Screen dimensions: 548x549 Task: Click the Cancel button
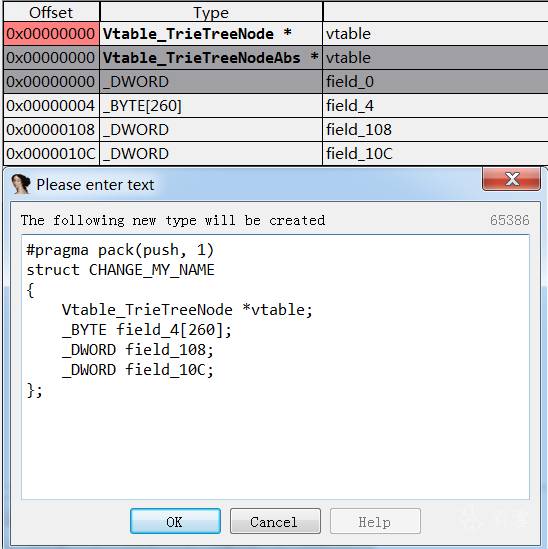[x=275, y=521]
